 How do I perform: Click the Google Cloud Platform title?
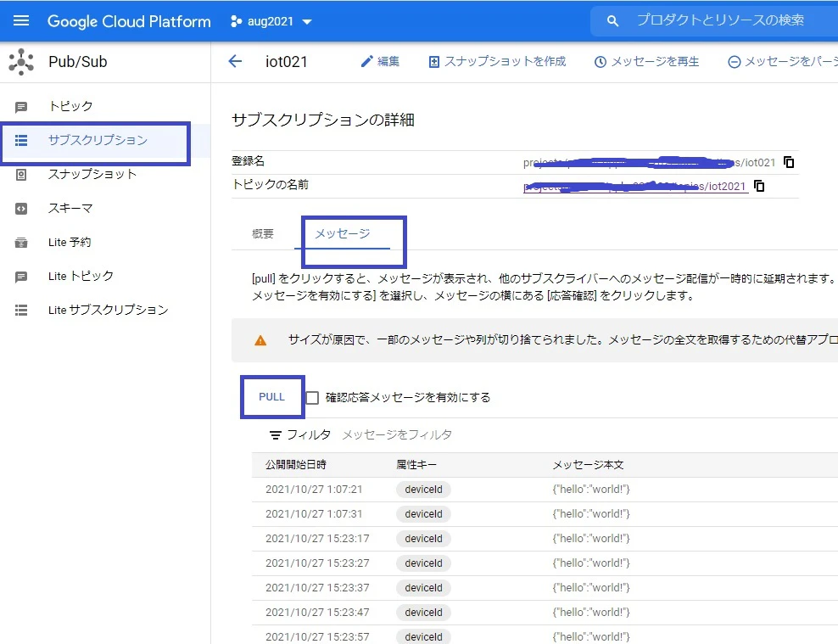pos(129,21)
